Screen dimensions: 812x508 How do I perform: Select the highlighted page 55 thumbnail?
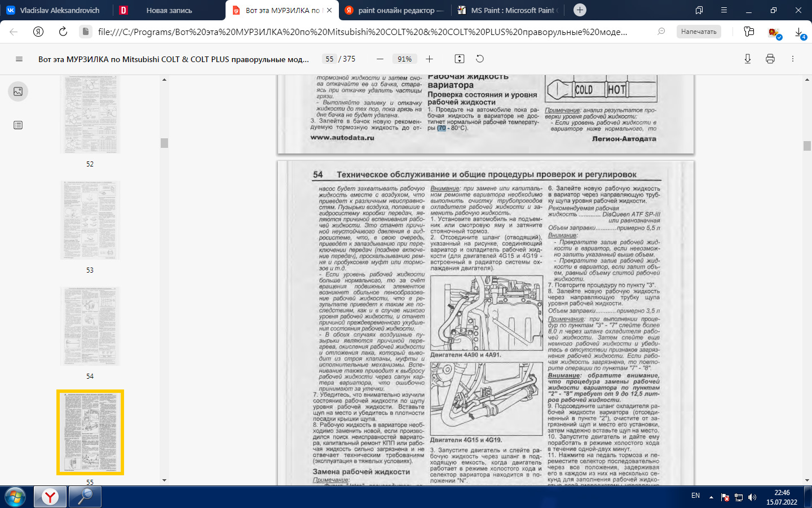click(x=90, y=432)
